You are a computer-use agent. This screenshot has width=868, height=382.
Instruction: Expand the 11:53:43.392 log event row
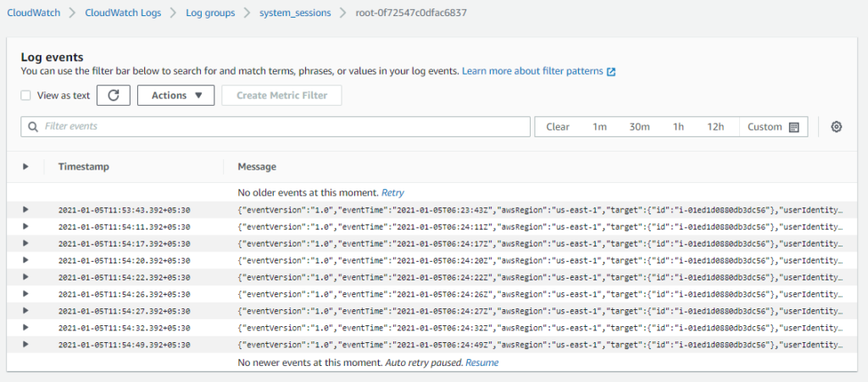(x=25, y=209)
